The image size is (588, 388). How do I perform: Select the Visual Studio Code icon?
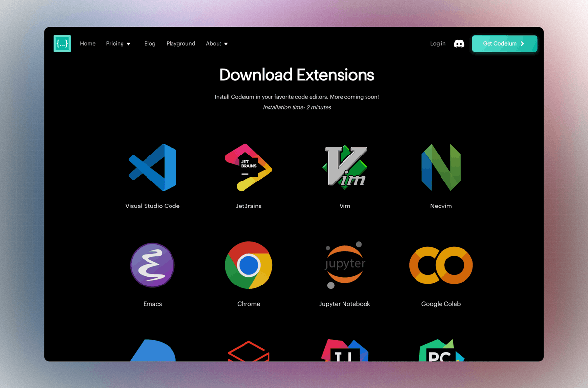(x=152, y=167)
